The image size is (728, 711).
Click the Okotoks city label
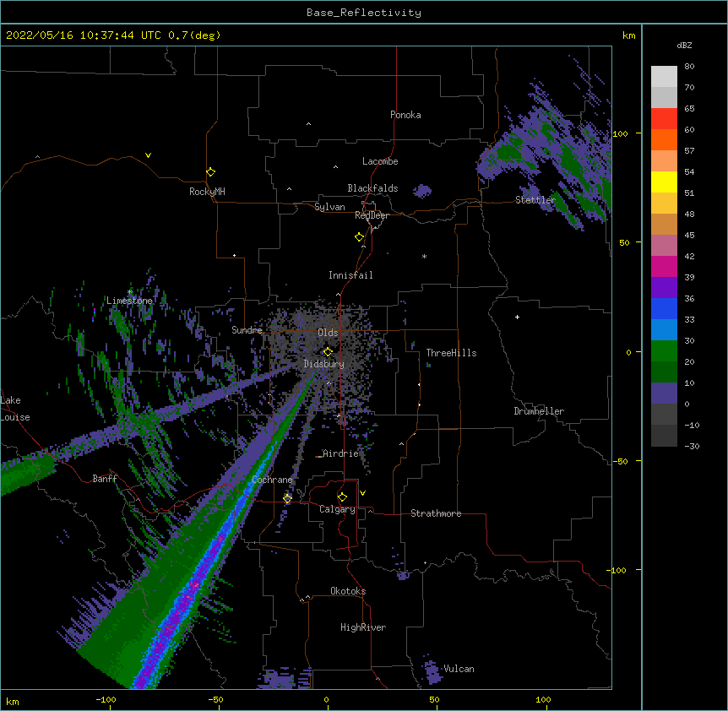click(x=348, y=591)
